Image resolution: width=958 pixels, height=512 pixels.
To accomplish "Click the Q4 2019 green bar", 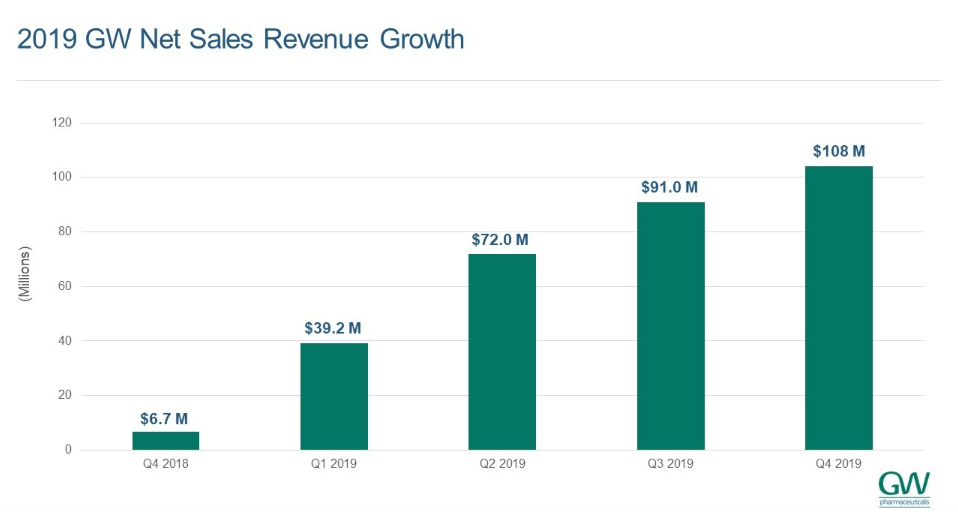I will [838, 308].
